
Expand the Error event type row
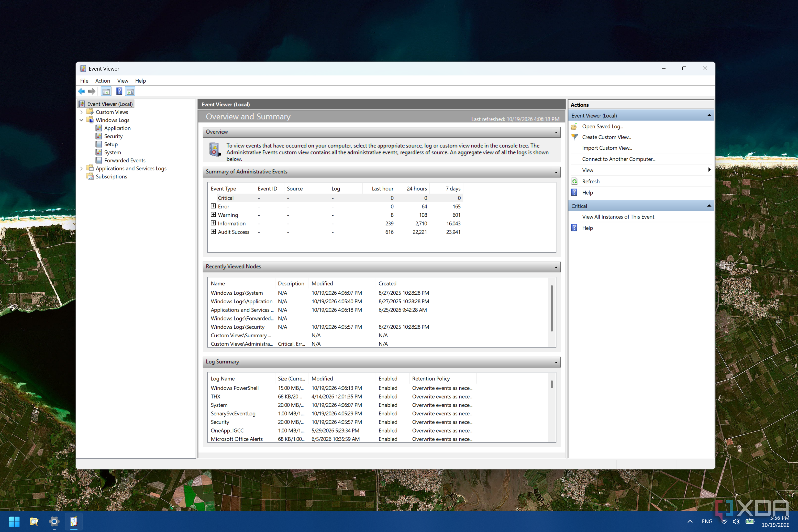tap(213, 206)
